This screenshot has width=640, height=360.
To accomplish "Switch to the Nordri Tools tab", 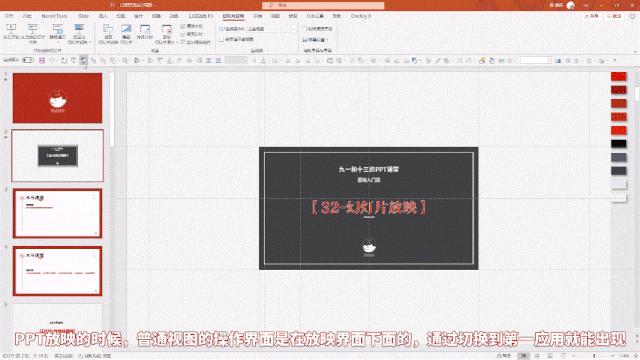I will click(54, 16).
